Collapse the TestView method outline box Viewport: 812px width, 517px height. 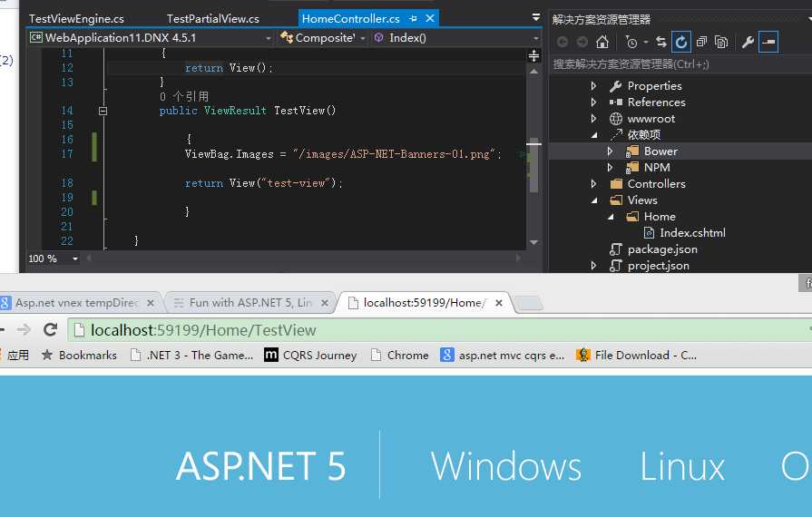point(103,111)
